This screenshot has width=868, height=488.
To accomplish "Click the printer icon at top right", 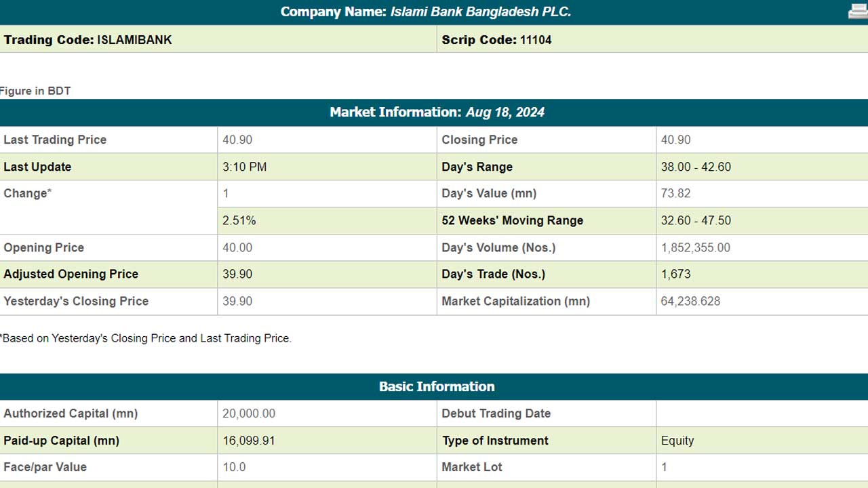I will tap(858, 11).
